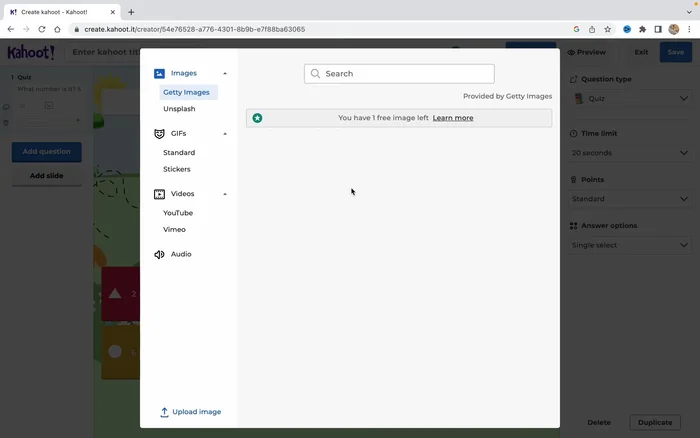Choose Standard GIFs option
Image resolution: width=700 pixels, height=438 pixels.
[179, 153]
